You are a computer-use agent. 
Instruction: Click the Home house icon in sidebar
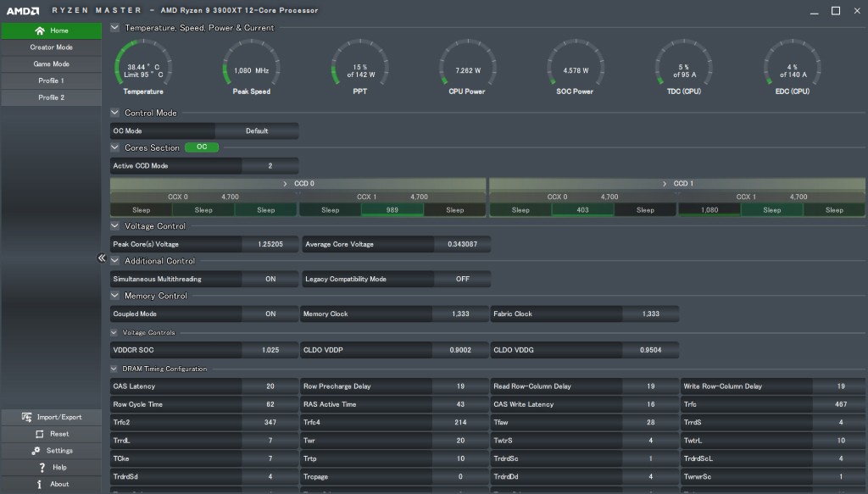[40, 31]
